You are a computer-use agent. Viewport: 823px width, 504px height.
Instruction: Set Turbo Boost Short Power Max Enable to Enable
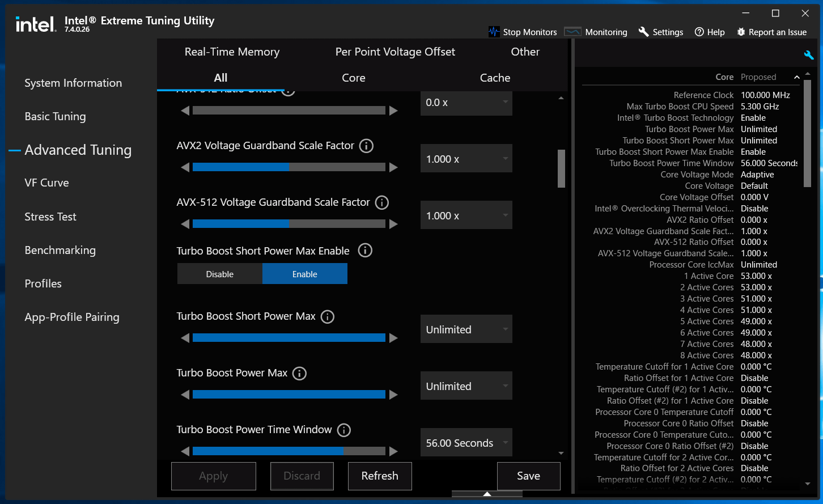pos(305,274)
